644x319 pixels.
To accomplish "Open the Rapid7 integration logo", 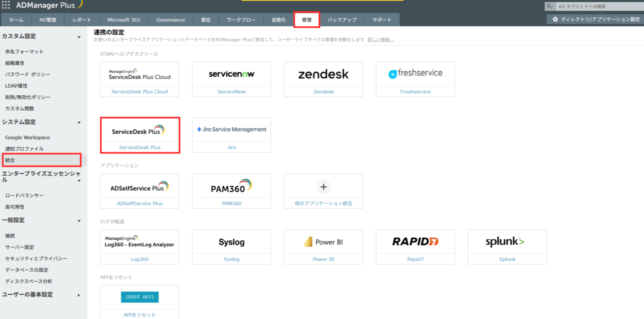I will click(415, 242).
